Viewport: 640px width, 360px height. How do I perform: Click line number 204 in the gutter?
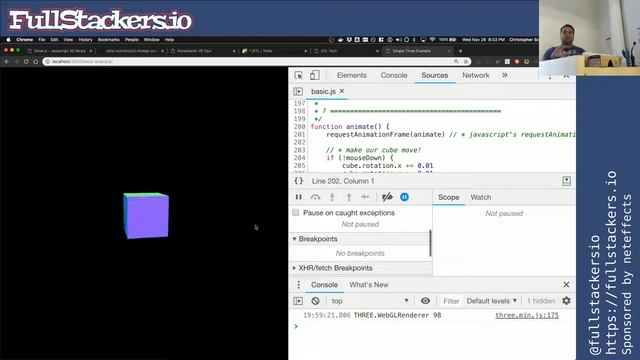coord(299,158)
